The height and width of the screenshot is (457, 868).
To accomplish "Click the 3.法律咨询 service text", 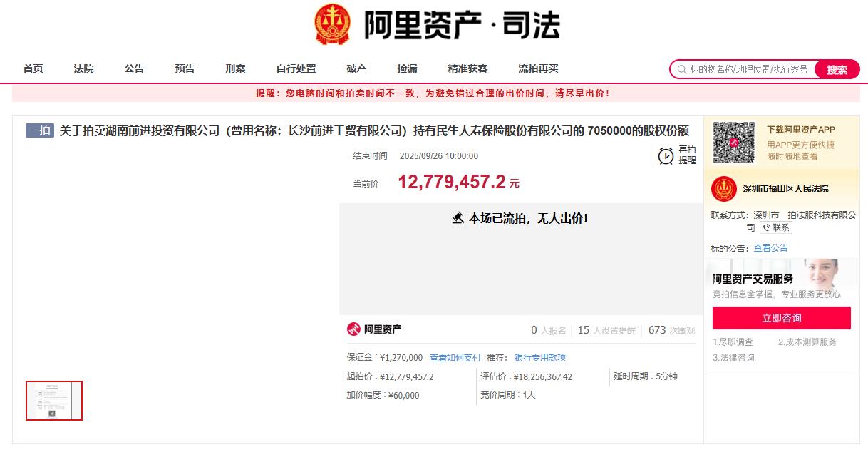I will 733,358.
